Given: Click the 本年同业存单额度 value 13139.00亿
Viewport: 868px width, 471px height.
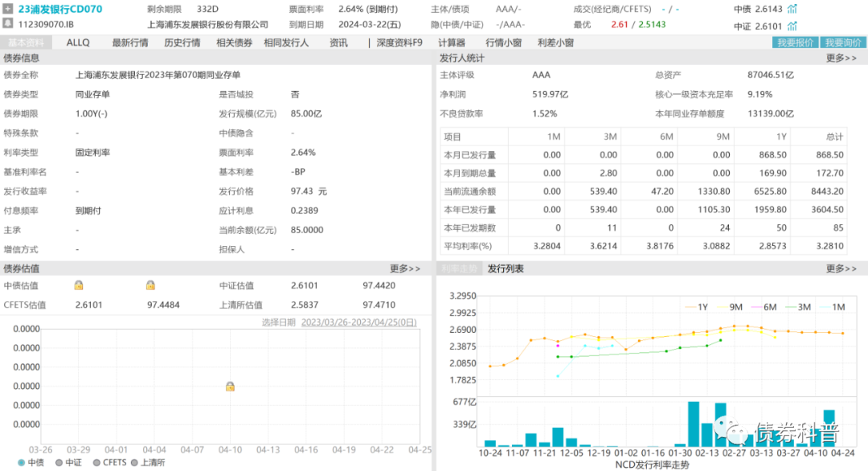Looking at the screenshot, I should pos(771,113).
